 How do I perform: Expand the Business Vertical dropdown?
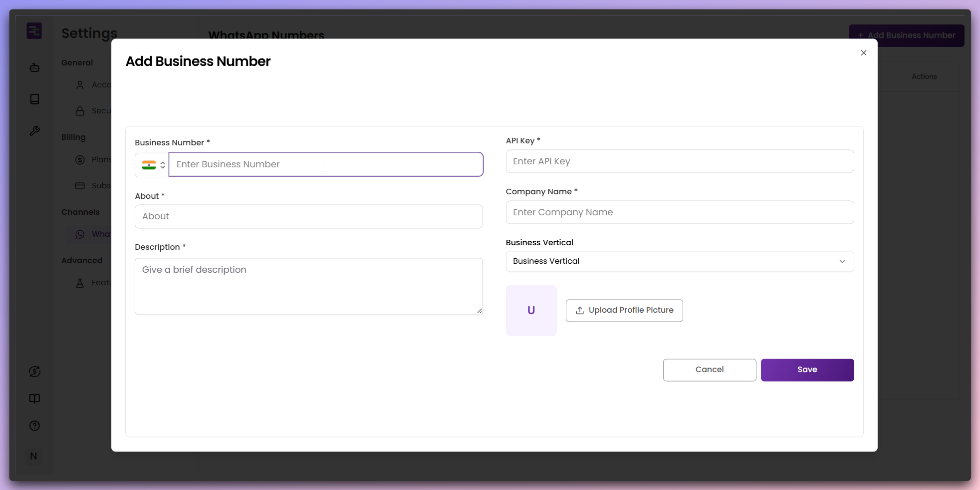(680, 261)
